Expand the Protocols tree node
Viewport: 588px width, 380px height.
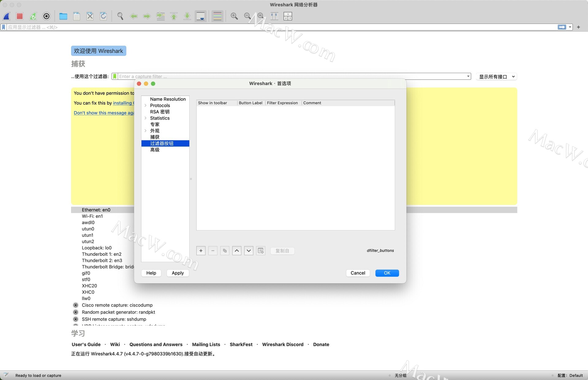(x=145, y=106)
